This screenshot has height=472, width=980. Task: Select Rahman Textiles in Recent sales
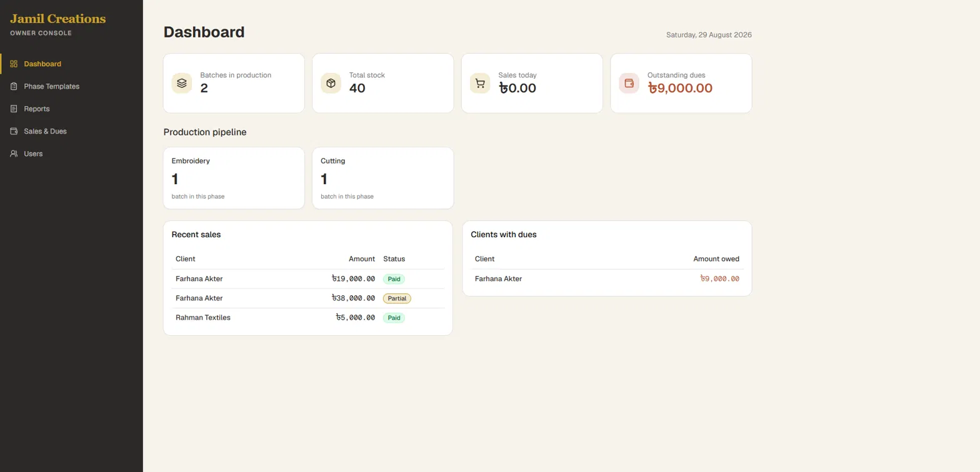203,318
